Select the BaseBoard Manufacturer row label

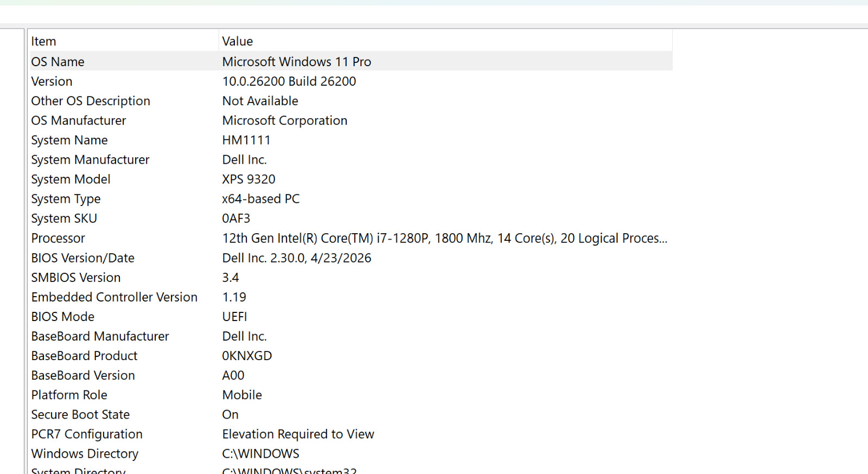[100, 336]
